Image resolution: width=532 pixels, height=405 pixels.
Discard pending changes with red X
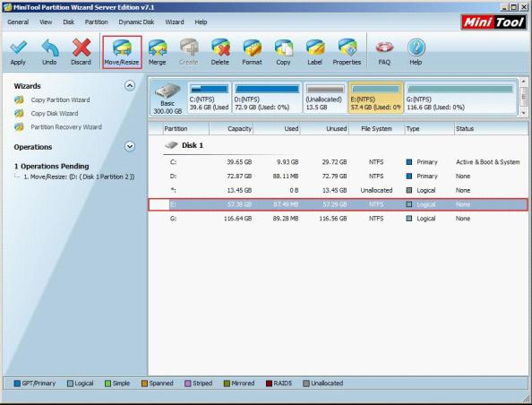[x=82, y=47]
